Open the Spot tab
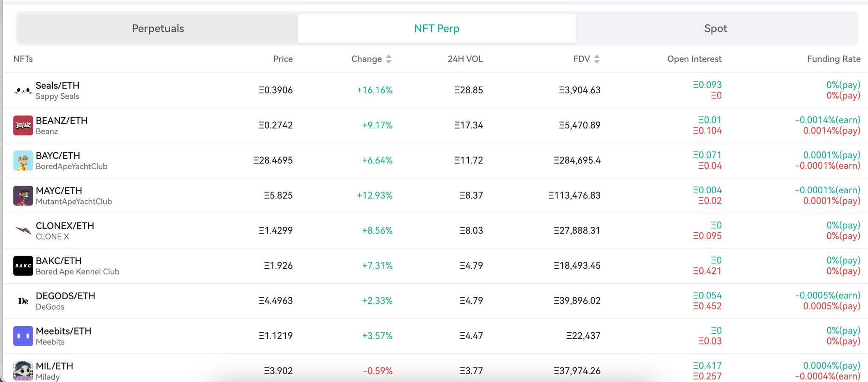868x382 pixels. 716,28
